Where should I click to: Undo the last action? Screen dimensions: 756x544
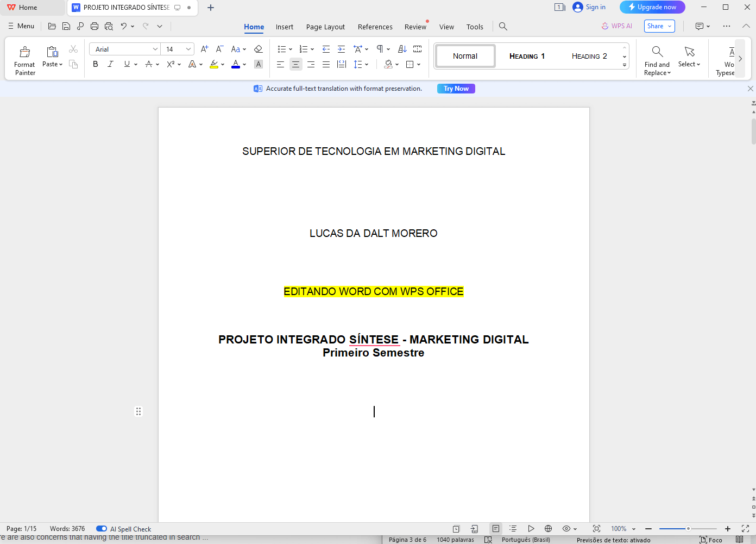click(x=124, y=26)
